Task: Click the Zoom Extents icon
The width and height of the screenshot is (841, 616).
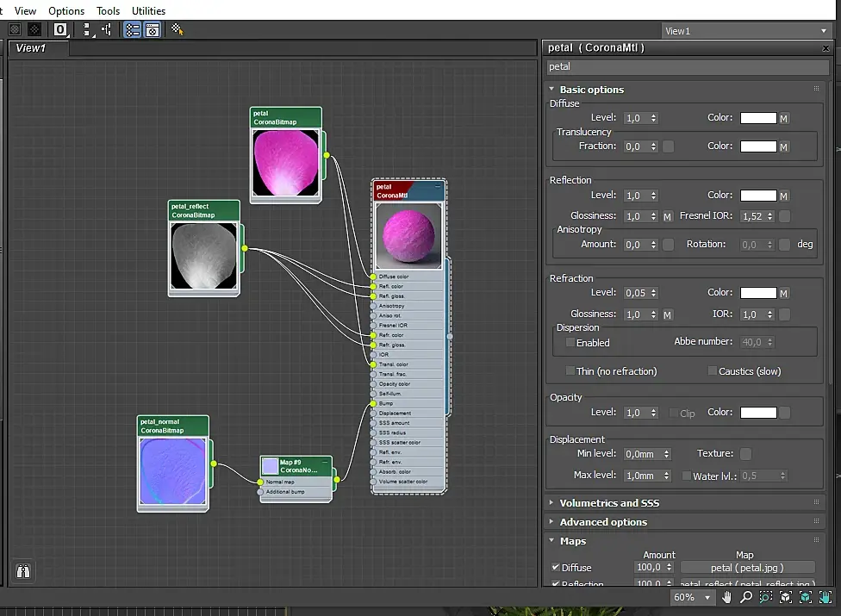Action: coord(786,597)
